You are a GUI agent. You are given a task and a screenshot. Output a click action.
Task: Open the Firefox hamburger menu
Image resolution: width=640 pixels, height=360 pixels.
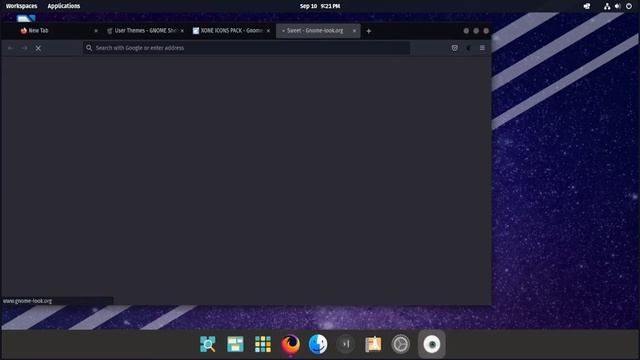pyautogui.click(x=482, y=48)
